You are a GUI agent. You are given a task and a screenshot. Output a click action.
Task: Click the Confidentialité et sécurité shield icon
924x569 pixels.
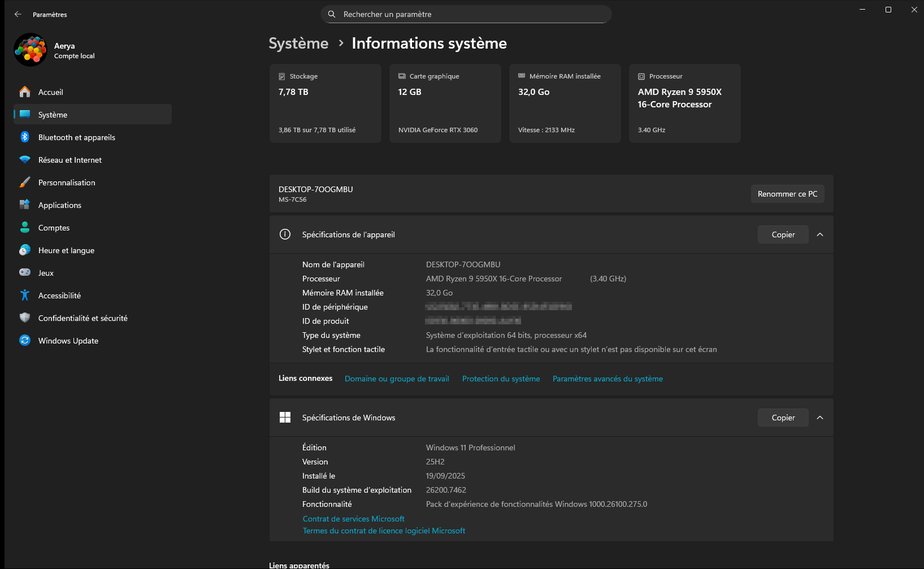[25, 318]
